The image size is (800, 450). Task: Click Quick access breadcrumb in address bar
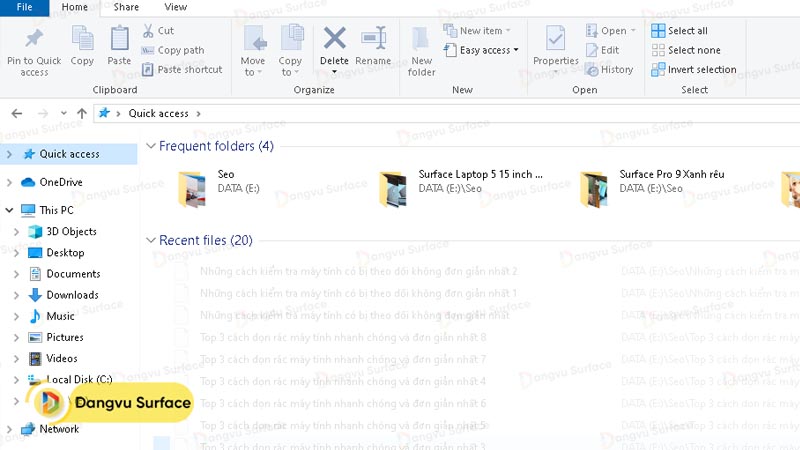158,113
